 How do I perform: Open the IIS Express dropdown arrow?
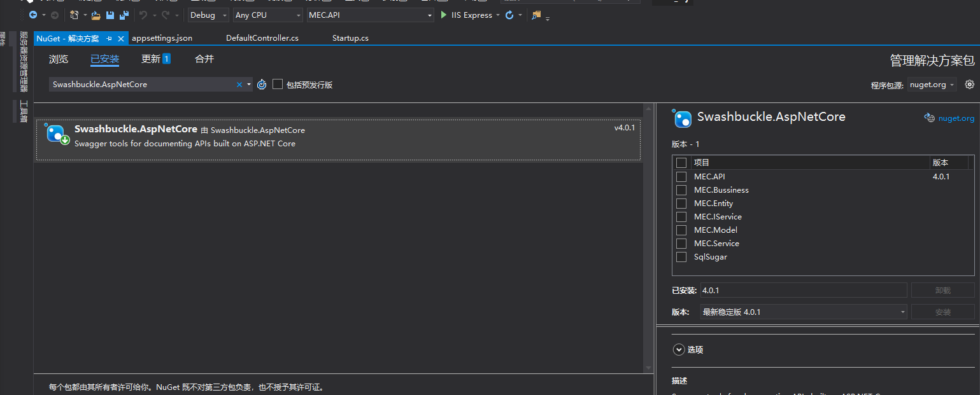pyautogui.click(x=497, y=15)
